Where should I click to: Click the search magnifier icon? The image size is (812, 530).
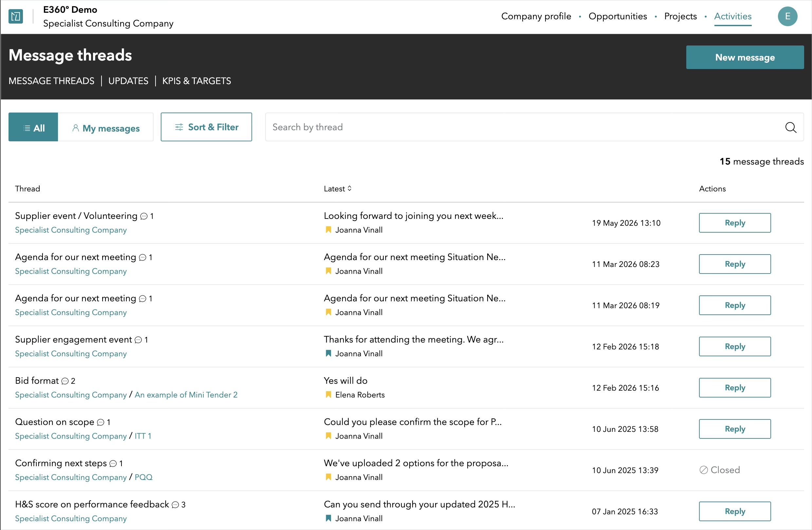790,127
